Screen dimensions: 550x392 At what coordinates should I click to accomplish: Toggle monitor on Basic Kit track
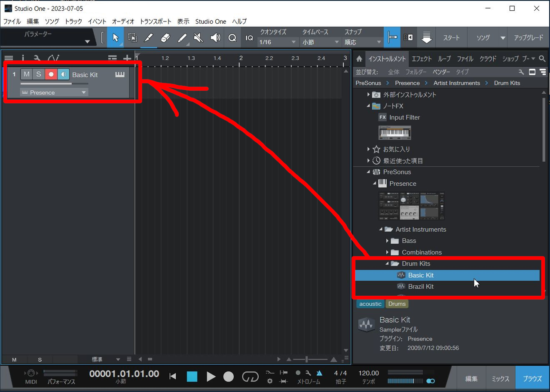point(63,74)
